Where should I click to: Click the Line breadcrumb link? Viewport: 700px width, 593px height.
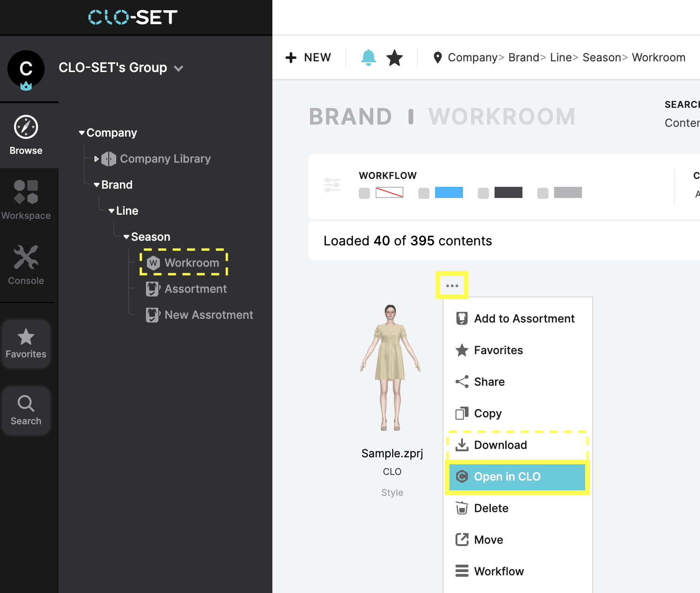(x=561, y=58)
